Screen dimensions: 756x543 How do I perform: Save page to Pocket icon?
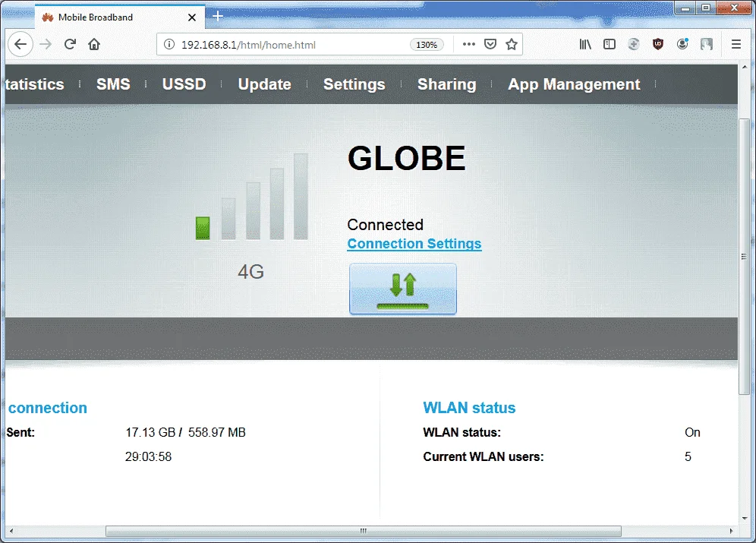click(490, 44)
